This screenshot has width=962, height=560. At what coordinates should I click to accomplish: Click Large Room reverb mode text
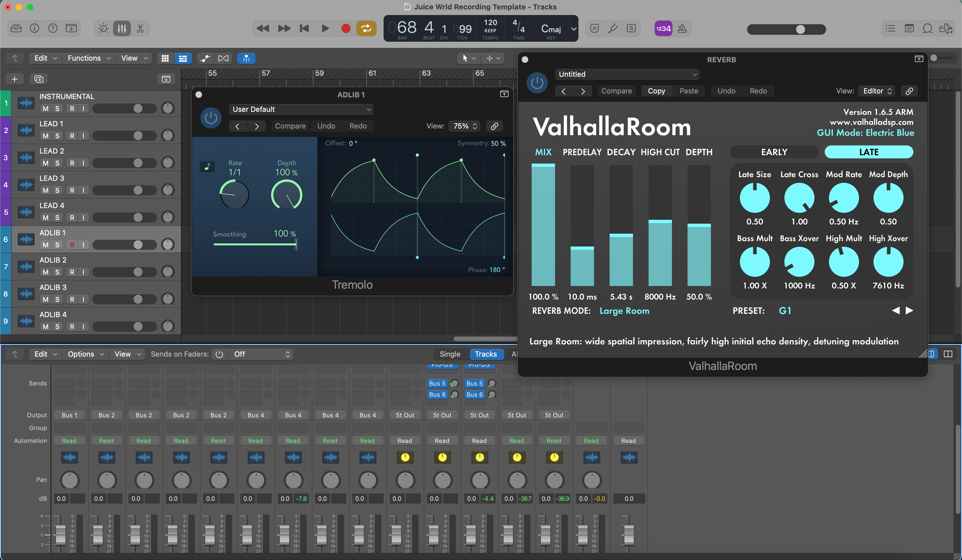(x=624, y=311)
